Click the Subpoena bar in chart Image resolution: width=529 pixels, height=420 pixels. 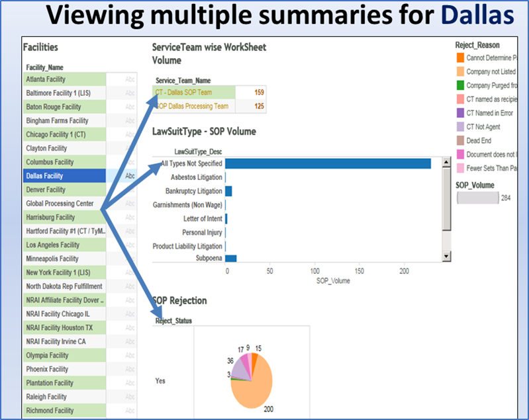click(231, 259)
